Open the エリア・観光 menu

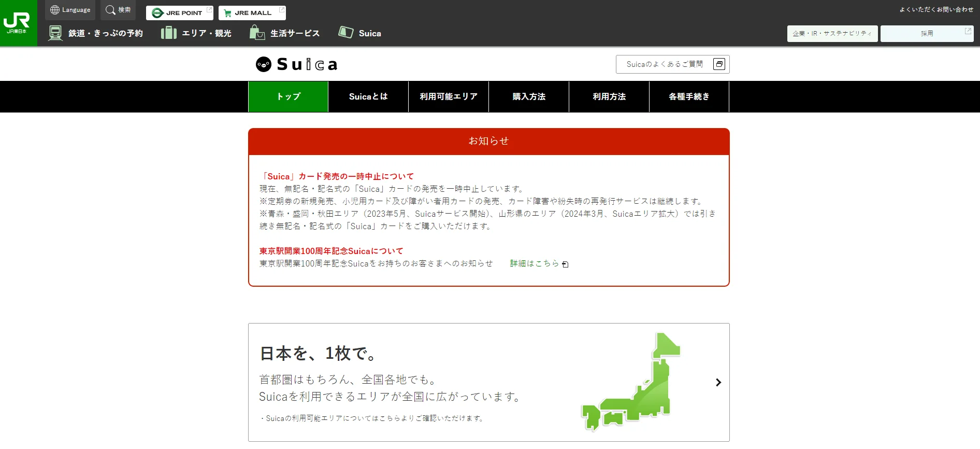pyautogui.click(x=207, y=33)
